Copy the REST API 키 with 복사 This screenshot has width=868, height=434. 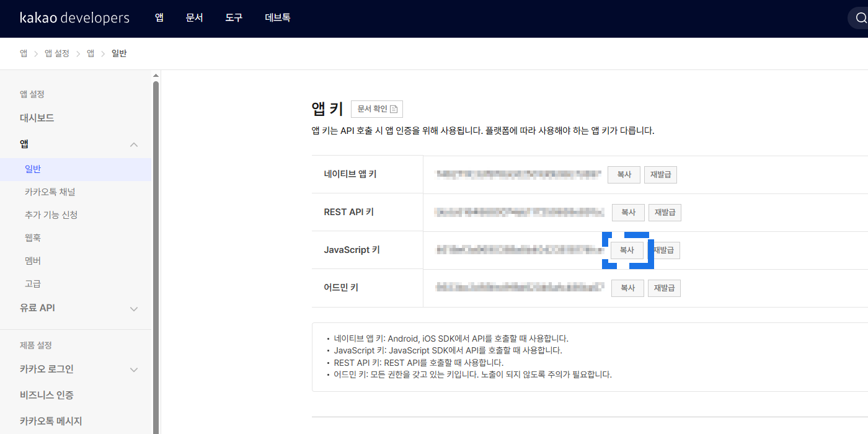point(628,213)
